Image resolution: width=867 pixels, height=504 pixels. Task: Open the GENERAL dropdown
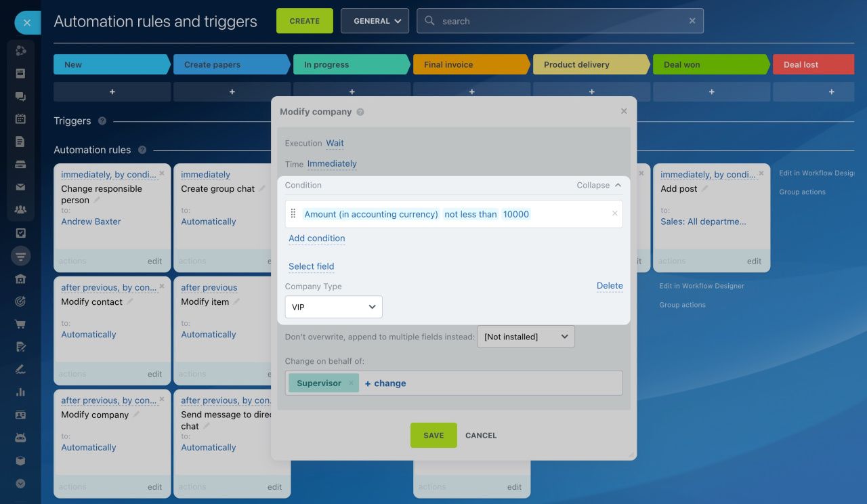point(375,21)
